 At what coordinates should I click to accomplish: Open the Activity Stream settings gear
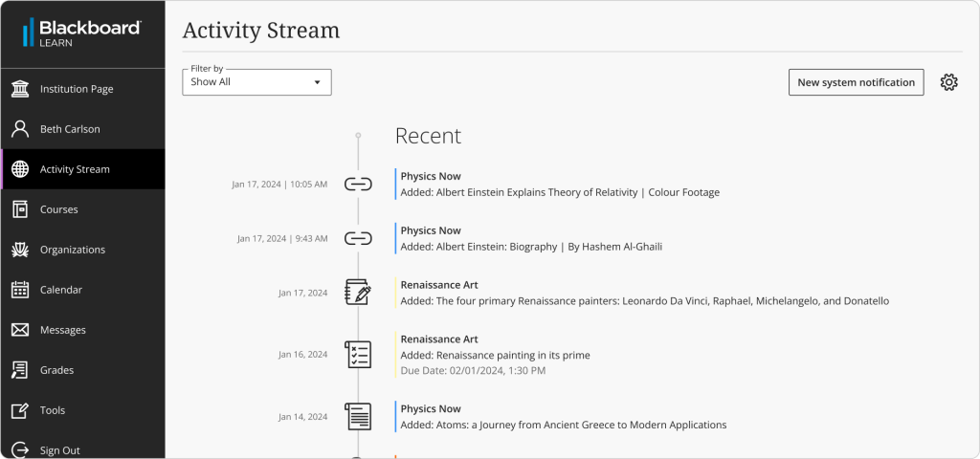pyautogui.click(x=948, y=82)
